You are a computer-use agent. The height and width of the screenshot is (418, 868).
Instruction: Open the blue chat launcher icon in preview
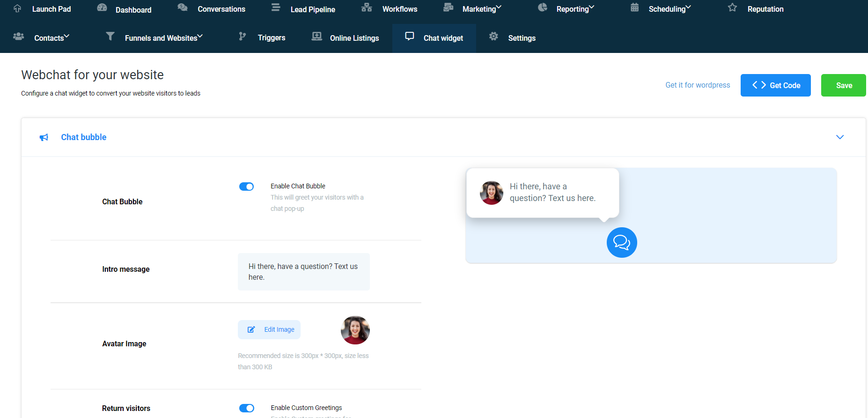coord(622,242)
